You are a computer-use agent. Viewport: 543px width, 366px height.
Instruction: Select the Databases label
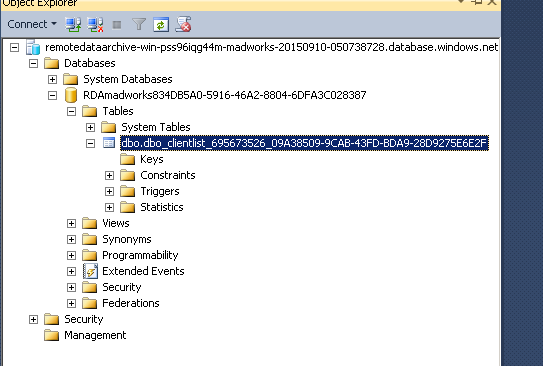(x=90, y=63)
